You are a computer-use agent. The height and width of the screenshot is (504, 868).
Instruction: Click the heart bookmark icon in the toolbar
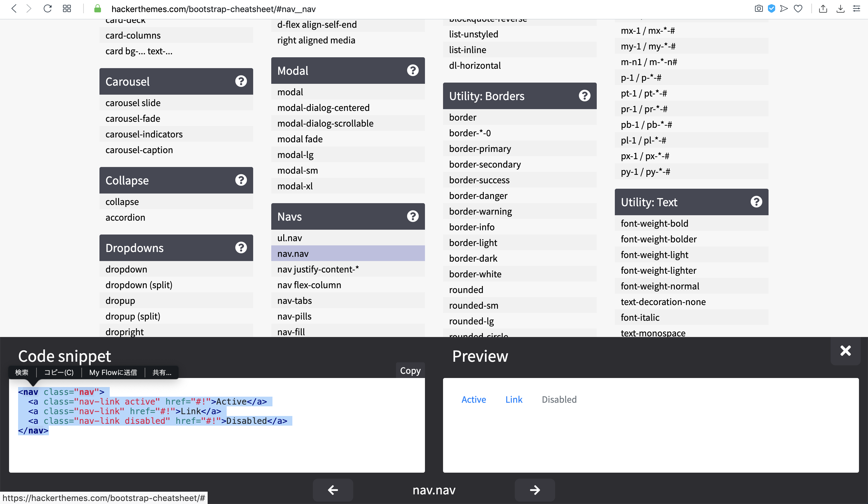(798, 9)
